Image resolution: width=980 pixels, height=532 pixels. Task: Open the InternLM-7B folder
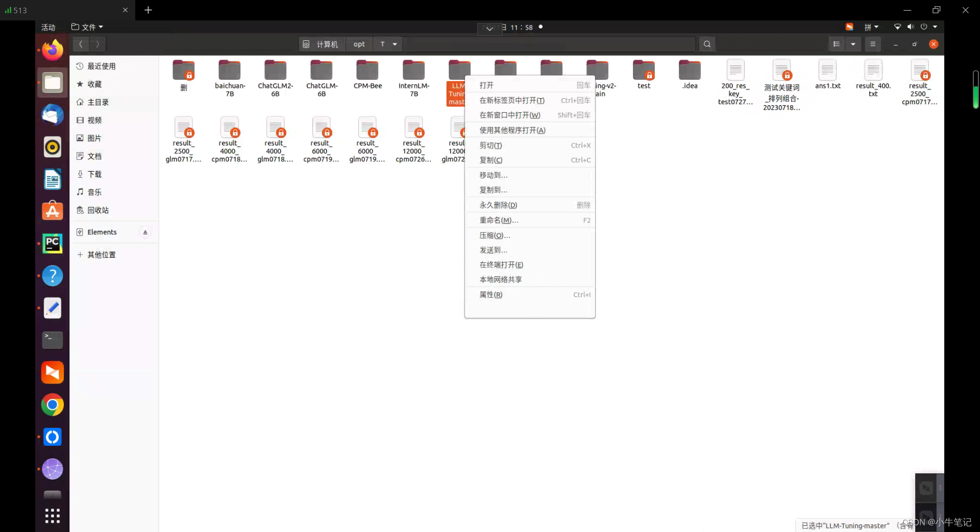click(414, 78)
